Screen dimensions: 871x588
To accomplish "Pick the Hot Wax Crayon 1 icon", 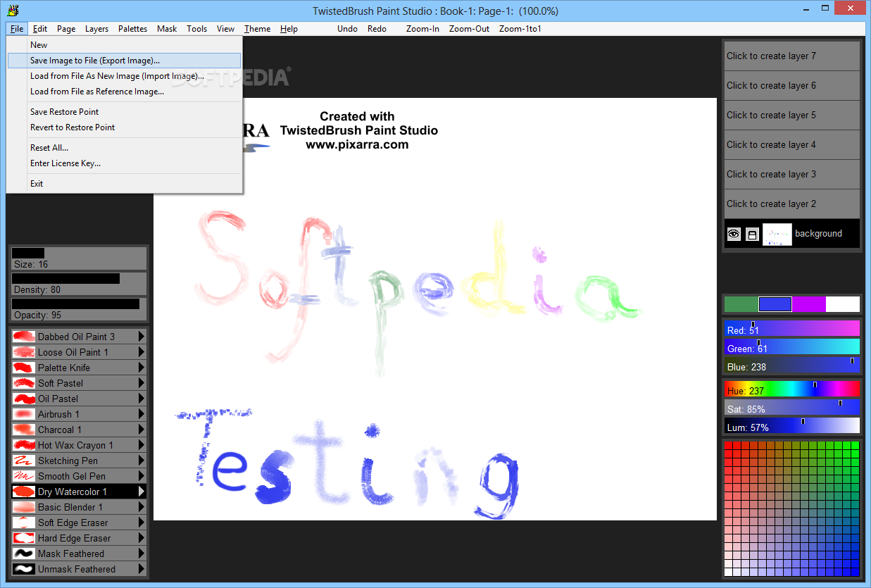I will click(x=24, y=445).
